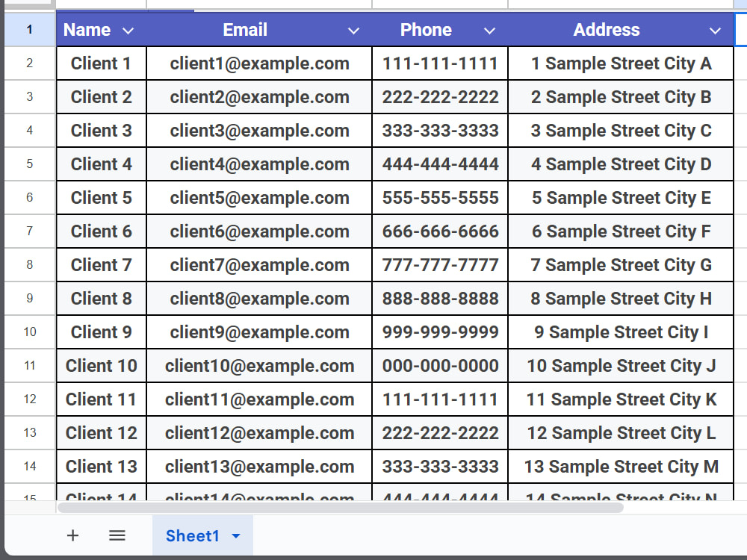The width and height of the screenshot is (747, 560).
Task: Open Email column filter dropdown
Action: click(x=353, y=31)
